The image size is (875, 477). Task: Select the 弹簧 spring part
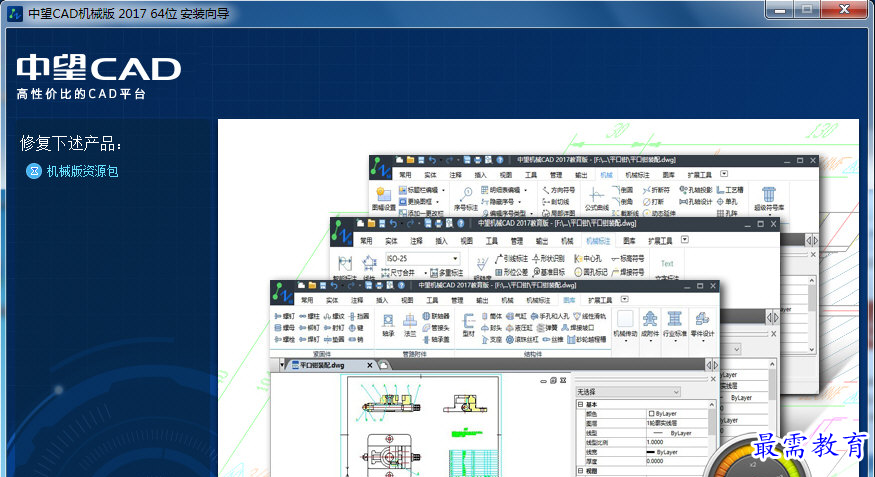coord(547,328)
